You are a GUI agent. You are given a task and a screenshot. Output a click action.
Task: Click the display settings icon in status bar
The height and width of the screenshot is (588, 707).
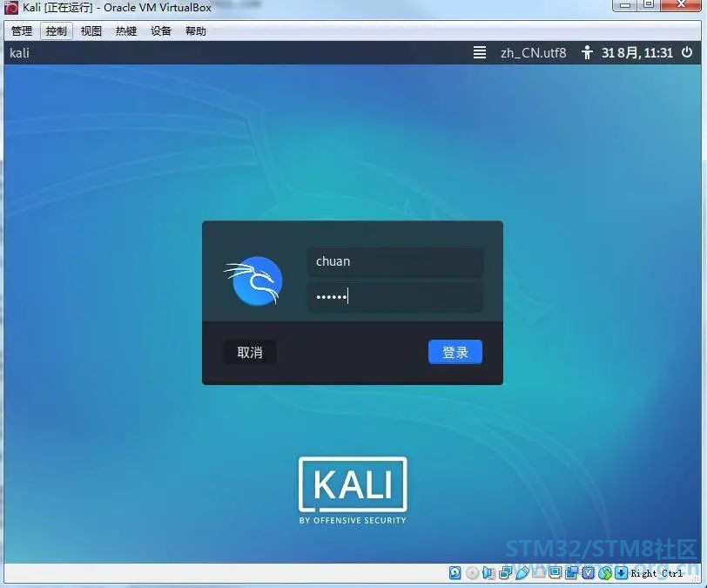coord(555,572)
